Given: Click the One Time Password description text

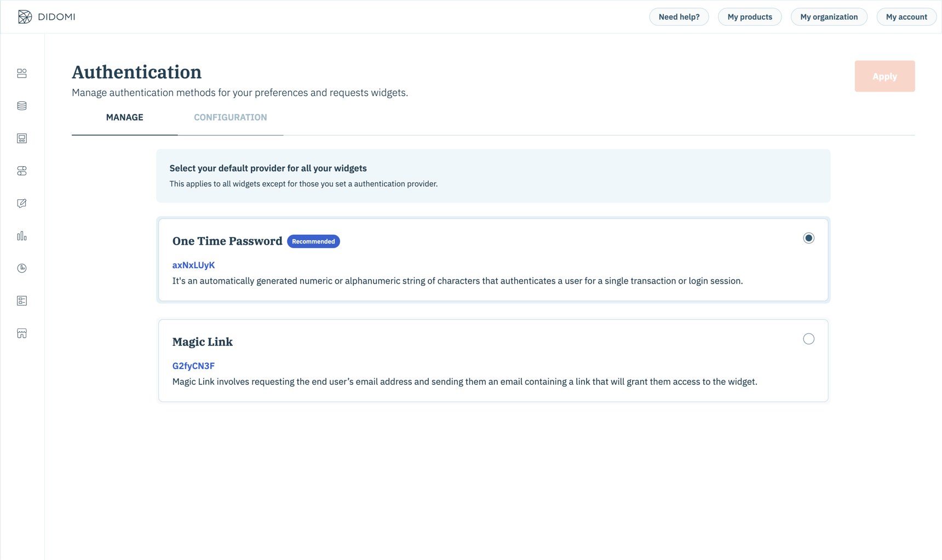Looking at the screenshot, I should click(x=457, y=281).
